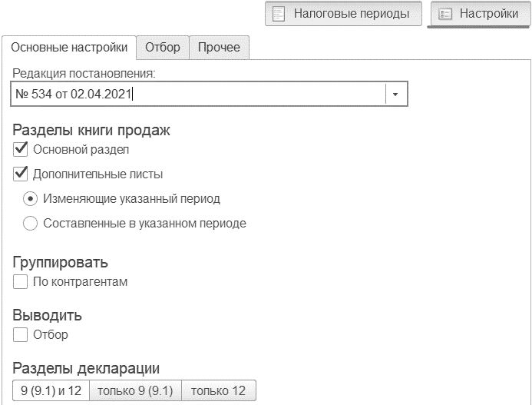Expand the Редакция постановления dropdown arrow
This screenshot has width=532, height=405.
click(x=395, y=94)
